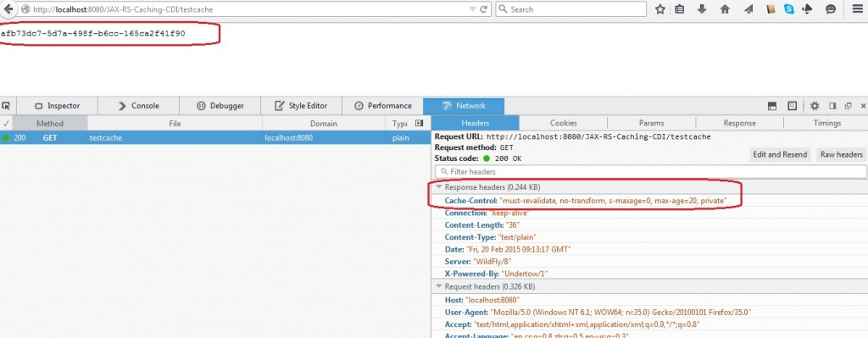The image size is (868, 338).
Task: Select the testcache GET request row
Action: click(214, 138)
